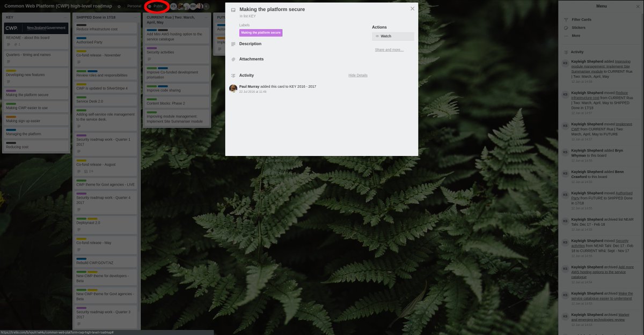Open the 'Security activities' link in the activity feed
The image size is (644, 335).
[599, 242]
